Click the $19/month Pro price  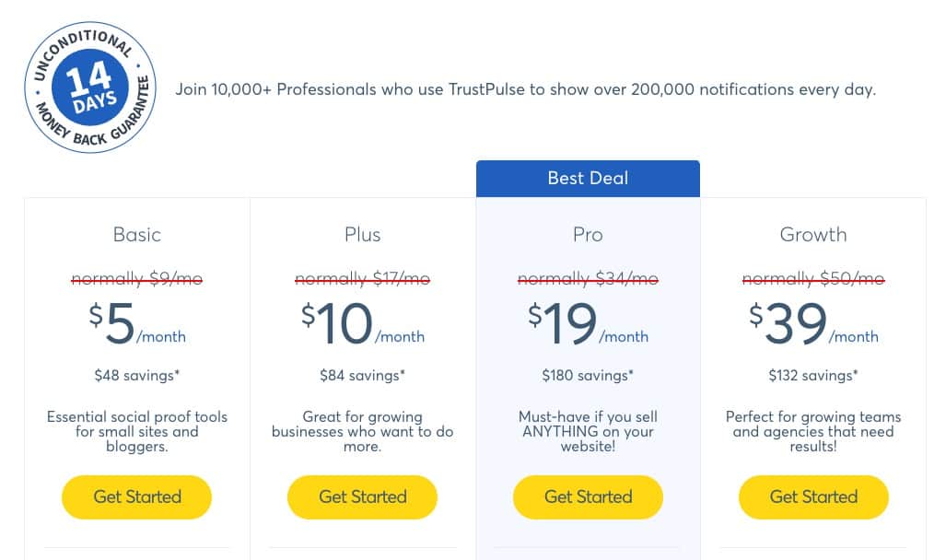tap(589, 324)
